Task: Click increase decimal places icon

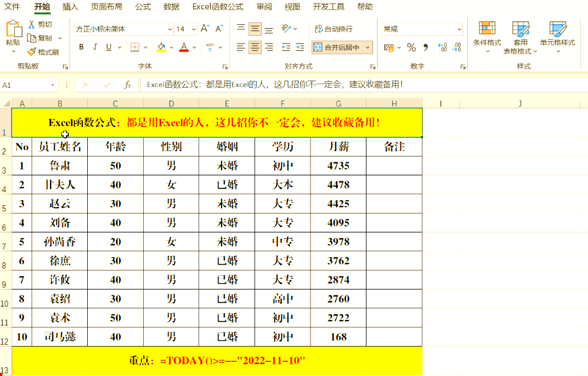Action: click(x=442, y=47)
